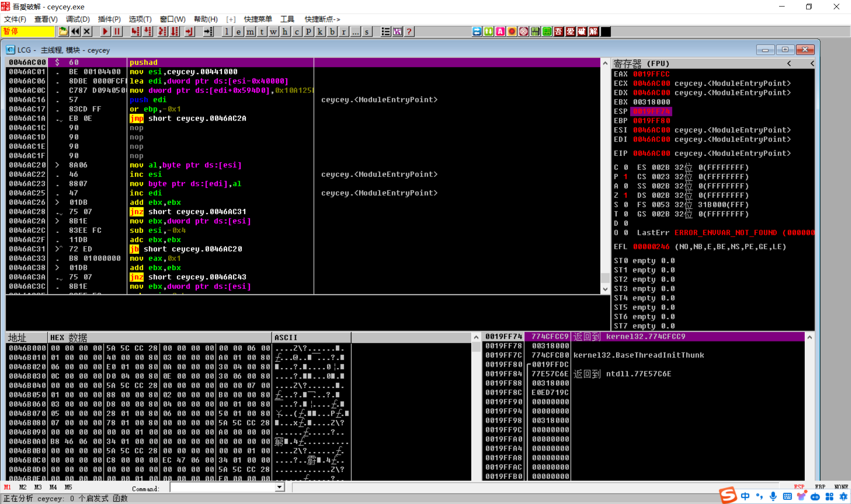Open the 插件(P) plugins menu
The height and width of the screenshot is (504, 851).
[x=109, y=19]
